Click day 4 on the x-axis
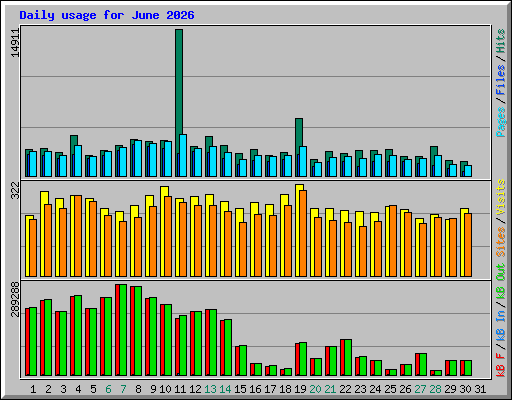The image size is (512, 400). 78,389
